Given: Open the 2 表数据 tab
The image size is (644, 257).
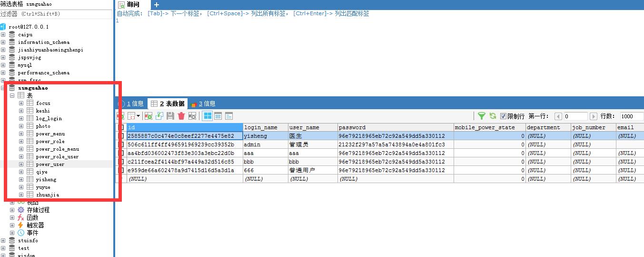Looking at the screenshot, I should click(168, 103).
